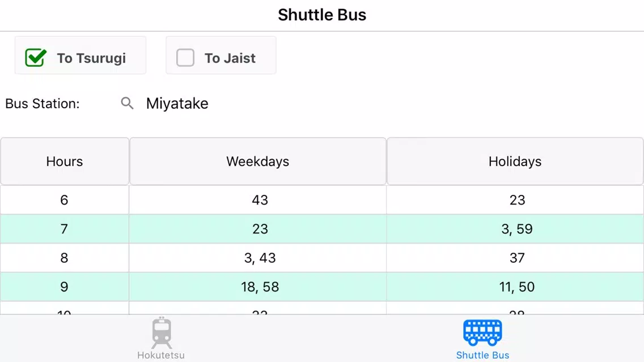The height and width of the screenshot is (362, 644).
Task: Click the bus station search magnifier icon
Action: 128,103
